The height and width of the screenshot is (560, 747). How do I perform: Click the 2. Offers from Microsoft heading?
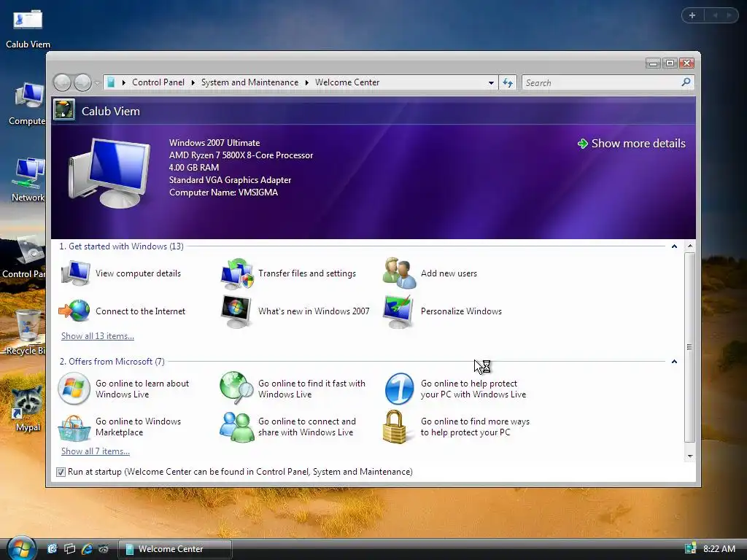[x=112, y=362]
